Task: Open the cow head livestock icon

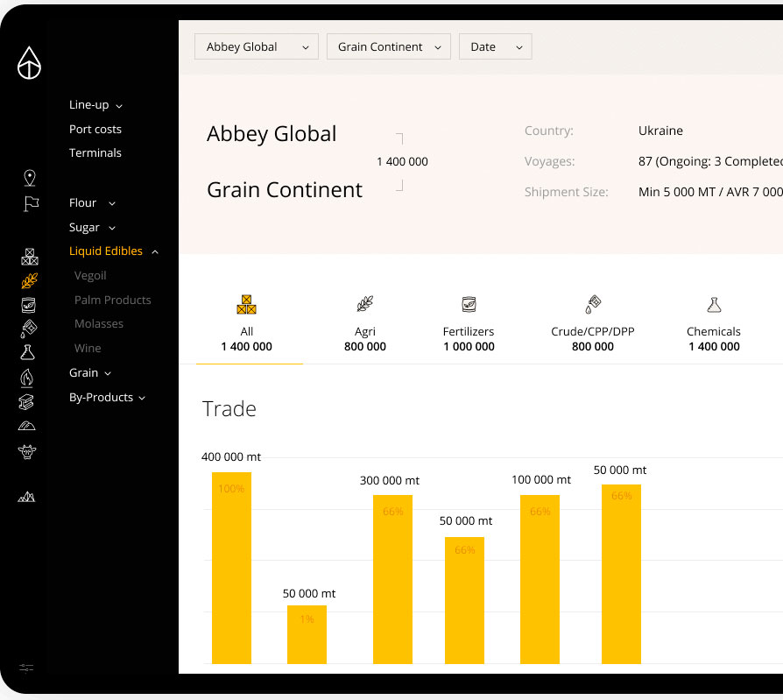Action: point(27,452)
